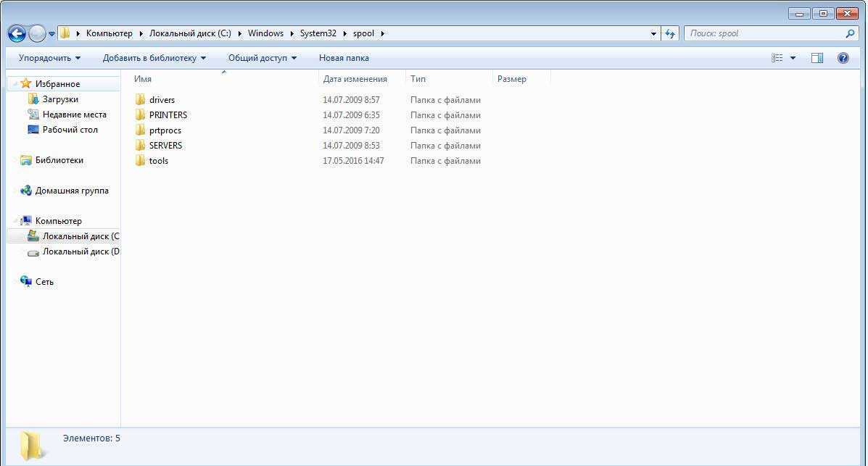Viewport: 868px width, 466px height.
Task: Open the Упорядочить menu
Action: [x=49, y=58]
